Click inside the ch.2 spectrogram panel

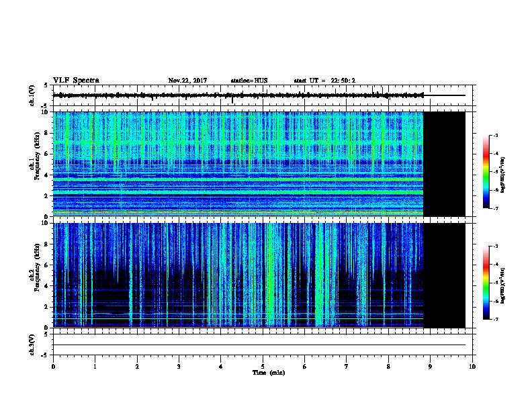238,275
